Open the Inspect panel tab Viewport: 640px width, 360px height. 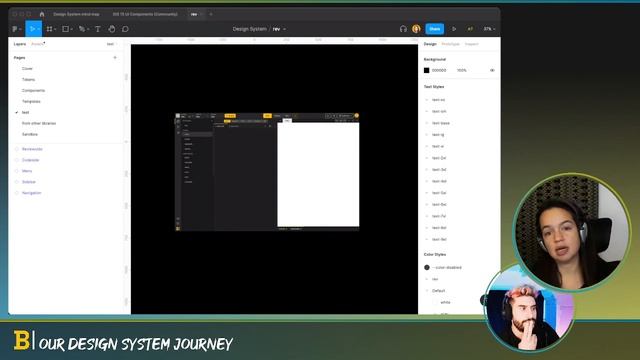pyautogui.click(x=471, y=44)
